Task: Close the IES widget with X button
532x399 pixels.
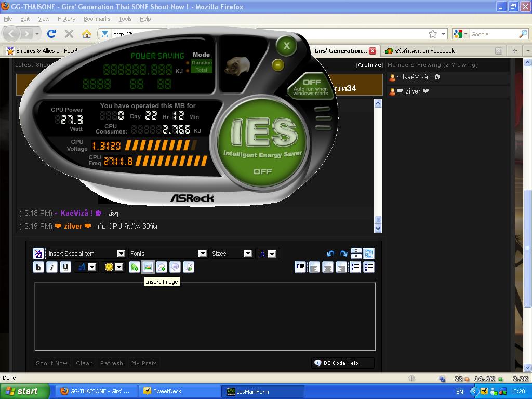Action: [x=287, y=46]
